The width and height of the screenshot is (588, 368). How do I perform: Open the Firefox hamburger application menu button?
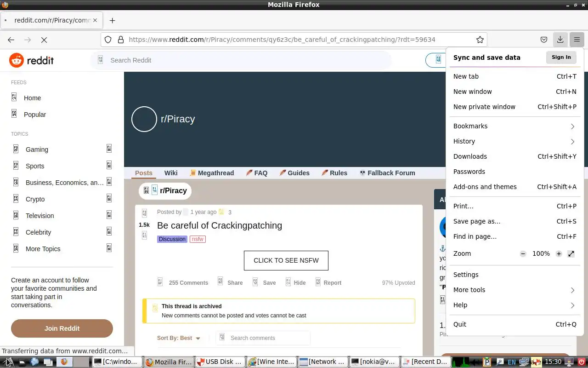(577, 40)
